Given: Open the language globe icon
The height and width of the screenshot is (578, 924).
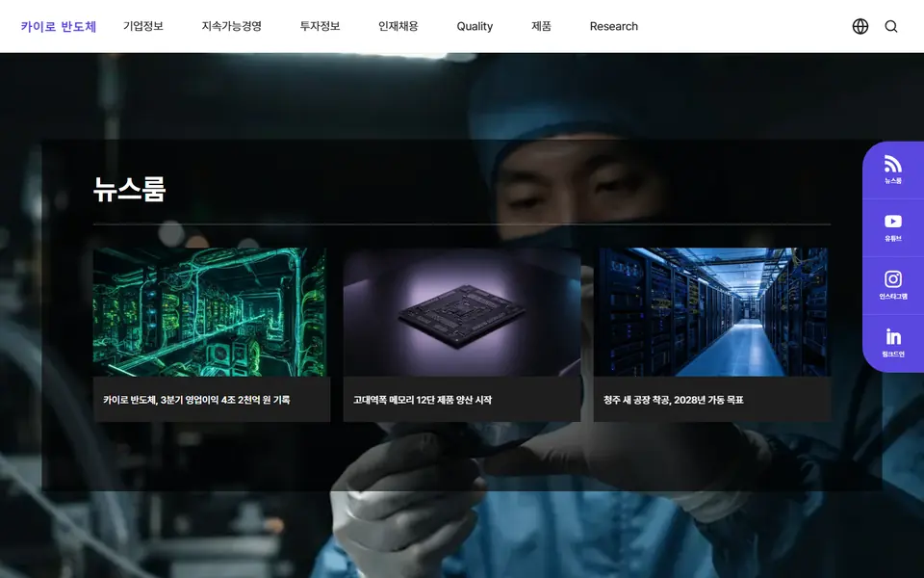Looking at the screenshot, I should [860, 27].
